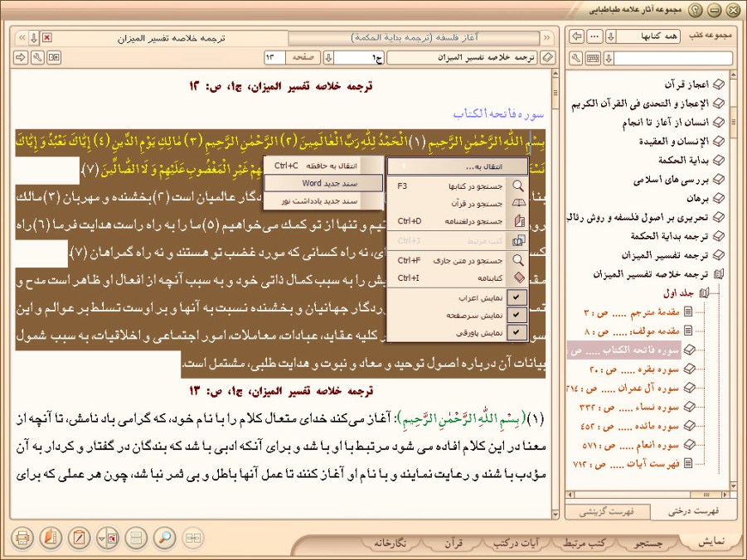Click the red diamond icon next to کتابنامه
The image size is (747, 560).
pos(518,278)
